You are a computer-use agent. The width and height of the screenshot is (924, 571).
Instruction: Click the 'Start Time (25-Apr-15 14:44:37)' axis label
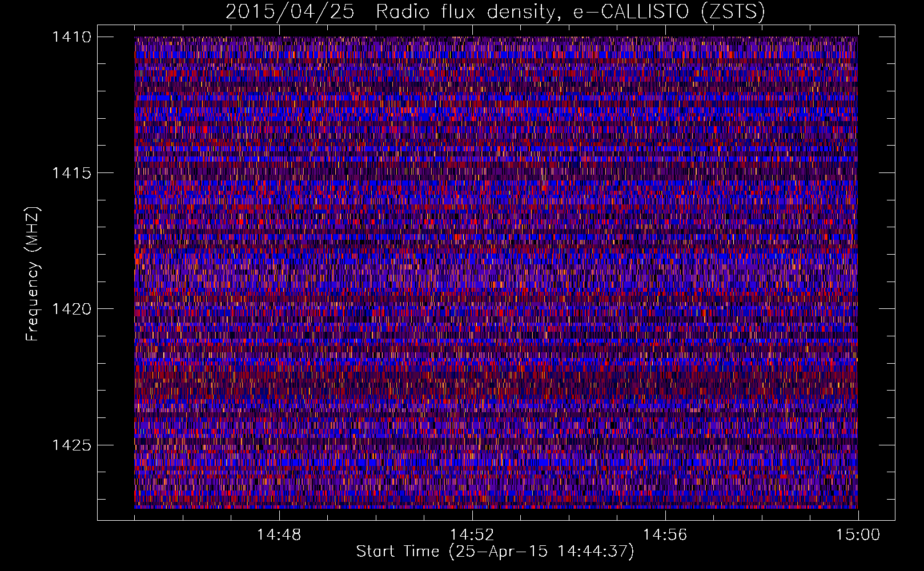tap(495, 552)
